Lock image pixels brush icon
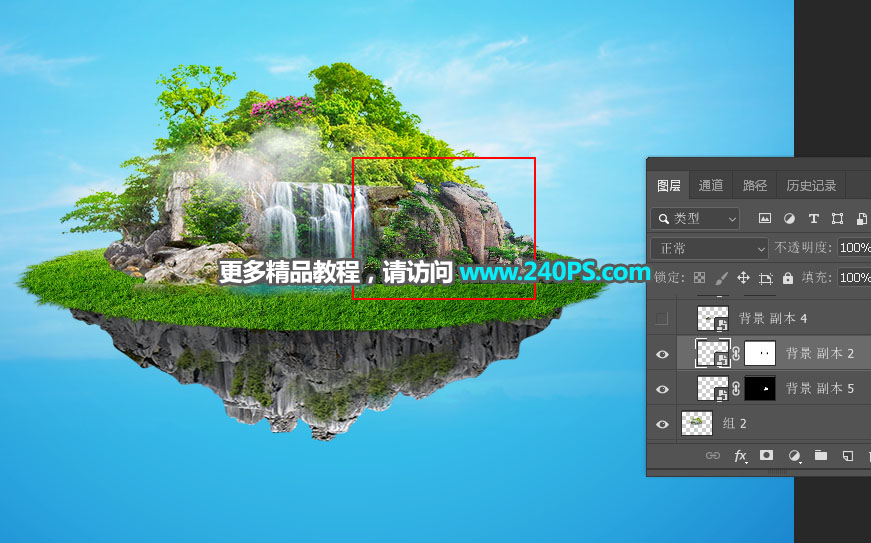The image size is (871, 543). tap(721, 278)
